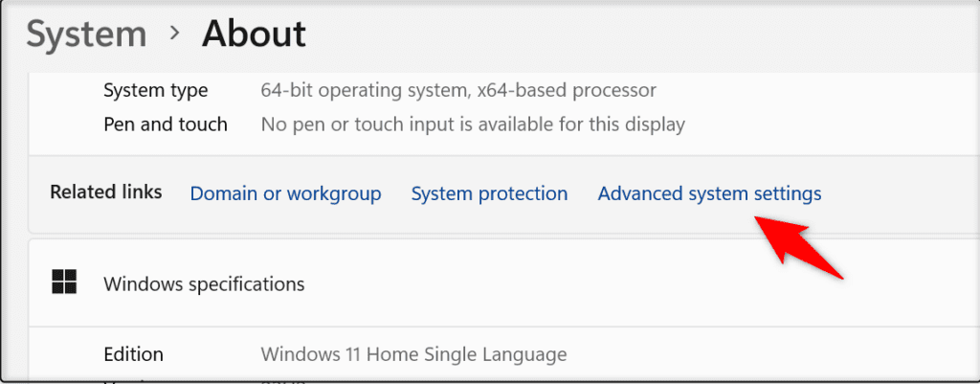
Task: Click the Windows logo icon
Action: pos(64,282)
